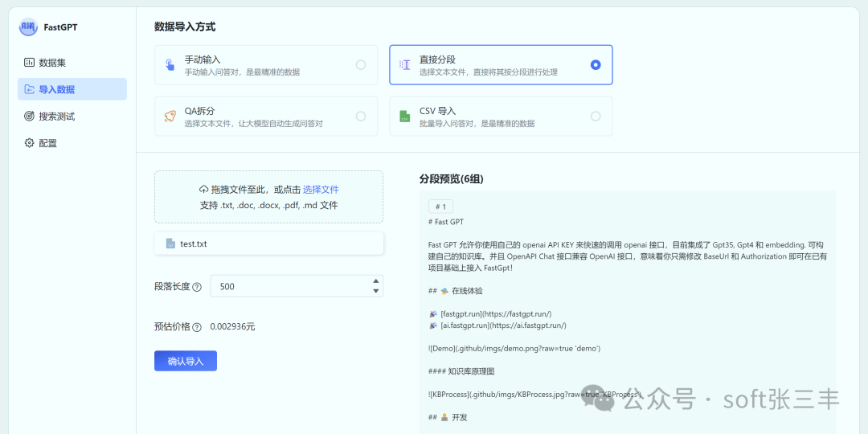Click the # Fast GPT preview heading
The width and height of the screenshot is (868, 434).
click(x=445, y=222)
